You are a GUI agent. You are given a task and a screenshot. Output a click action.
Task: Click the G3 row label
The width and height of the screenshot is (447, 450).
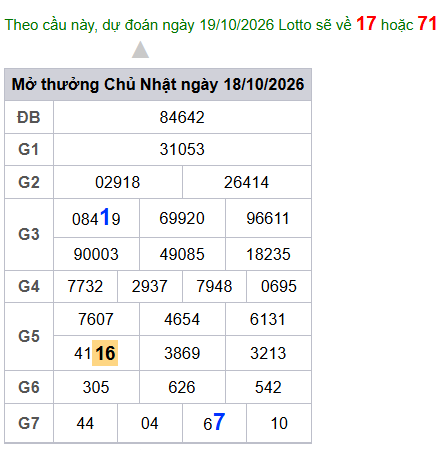(29, 234)
